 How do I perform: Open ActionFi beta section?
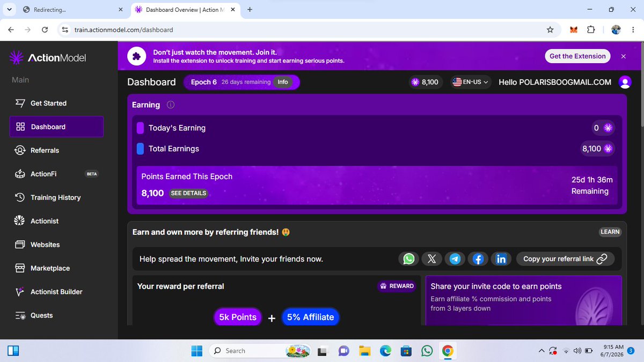coord(56,174)
